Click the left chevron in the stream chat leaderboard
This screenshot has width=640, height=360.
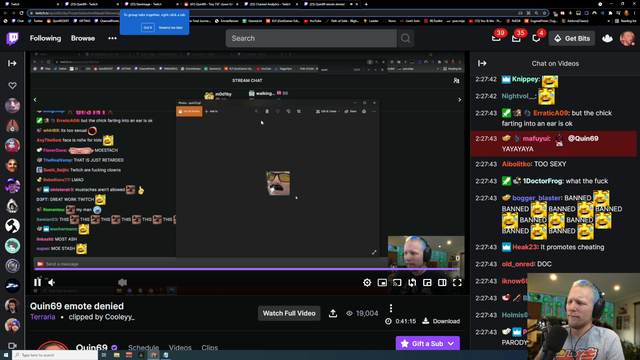(35, 100)
